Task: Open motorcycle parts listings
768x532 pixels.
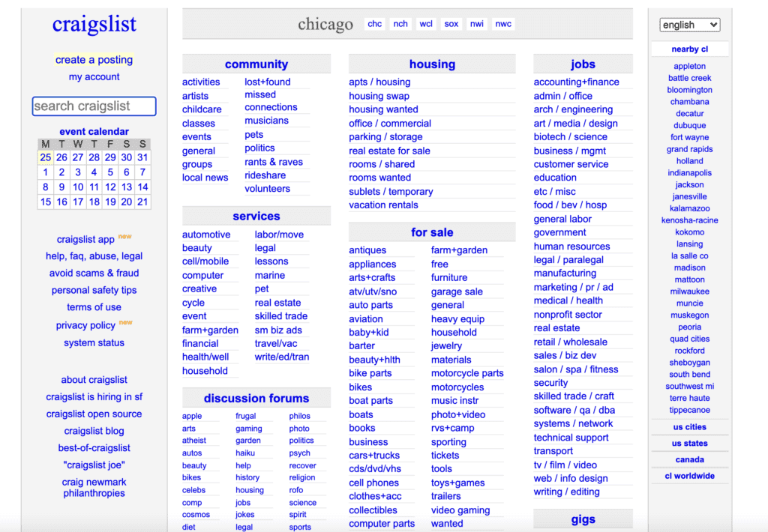Action: tap(467, 373)
